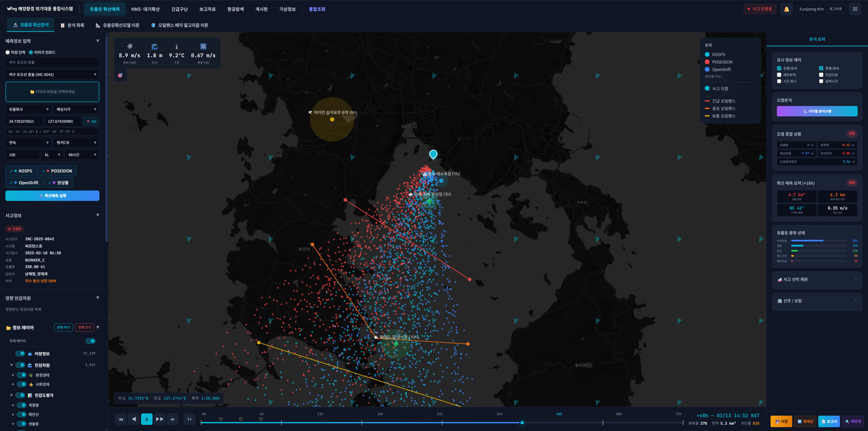Viewport: 868px width, 431px height.
Task: Click the timeline slider handle
Action: click(x=522, y=423)
